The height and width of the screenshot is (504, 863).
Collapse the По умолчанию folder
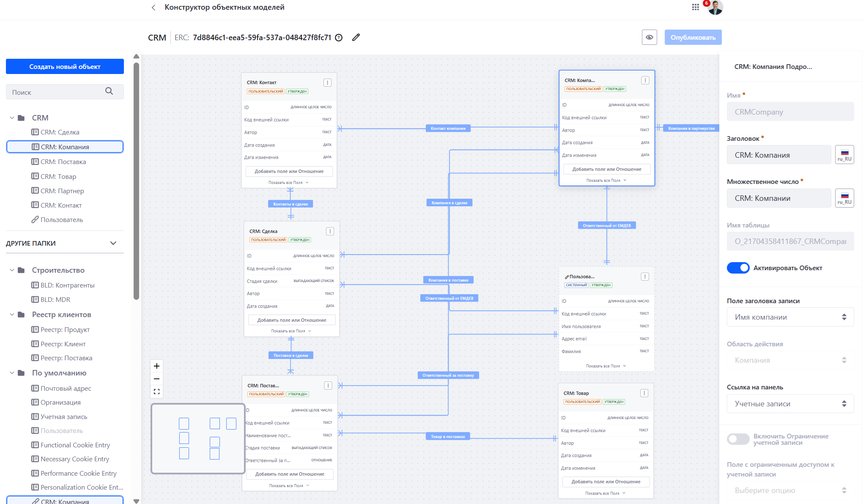pyautogui.click(x=12, y=373)
